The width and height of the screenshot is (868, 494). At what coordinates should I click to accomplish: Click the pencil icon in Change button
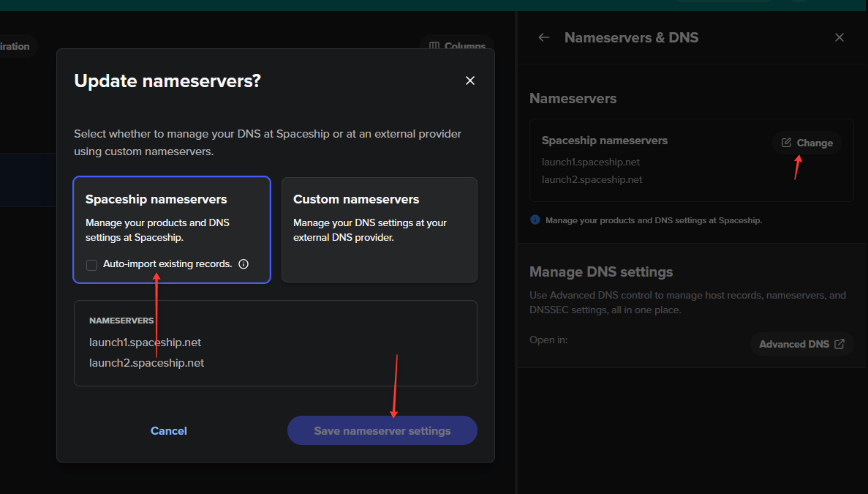pyautogui.click(x=786, y=143)
